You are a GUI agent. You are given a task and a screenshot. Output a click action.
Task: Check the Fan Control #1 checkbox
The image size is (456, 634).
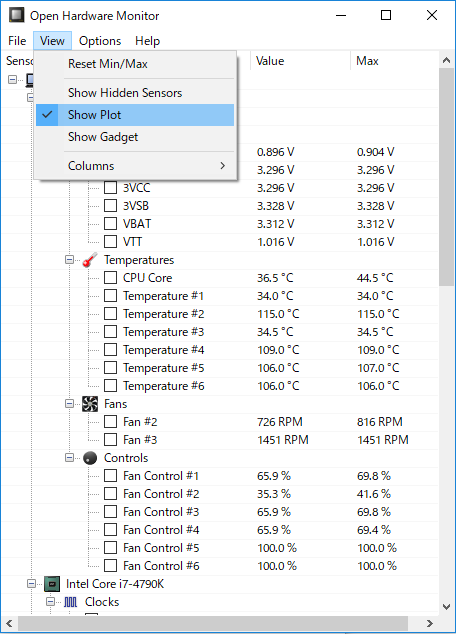coord(110,476)
